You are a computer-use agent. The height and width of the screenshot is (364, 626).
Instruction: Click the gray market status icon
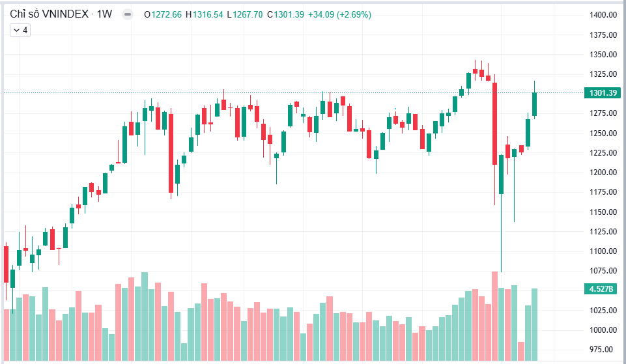(128, 15)
